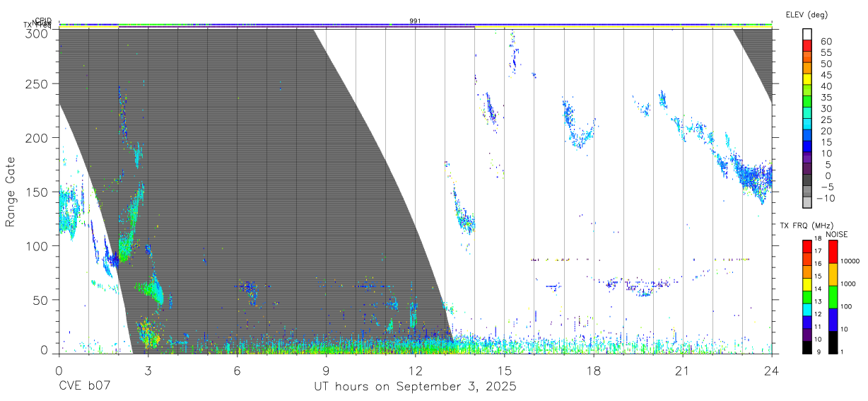Click the hour 21 tick on UT axis
Screen dimensions: 868x401
tap(683, 370)
